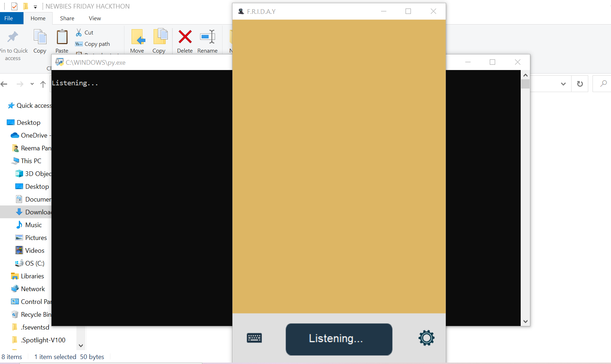Select Libraries in navigation pane
Screen dimensions: 611x364
tap(27, 276)
